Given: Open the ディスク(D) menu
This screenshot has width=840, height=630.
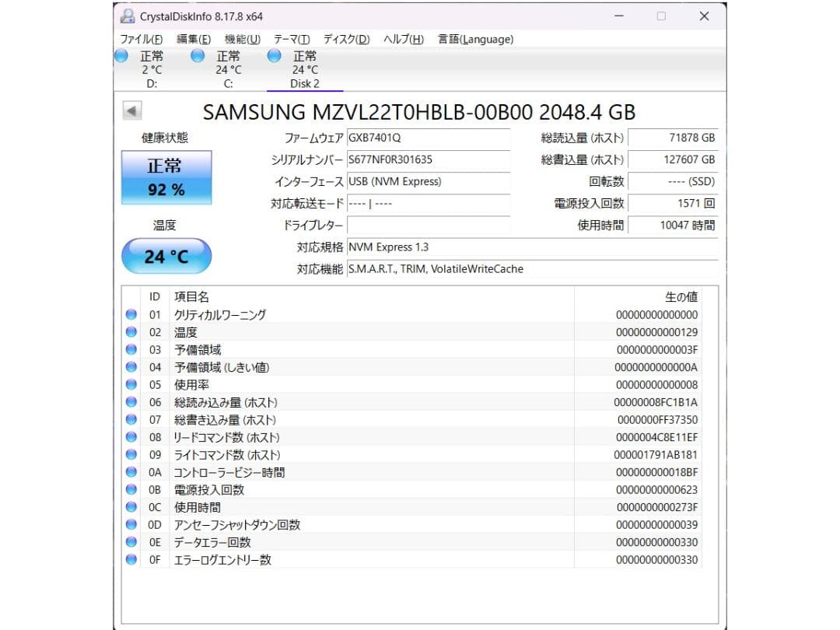Looking at the screenshot, I should tap(347, 39).
